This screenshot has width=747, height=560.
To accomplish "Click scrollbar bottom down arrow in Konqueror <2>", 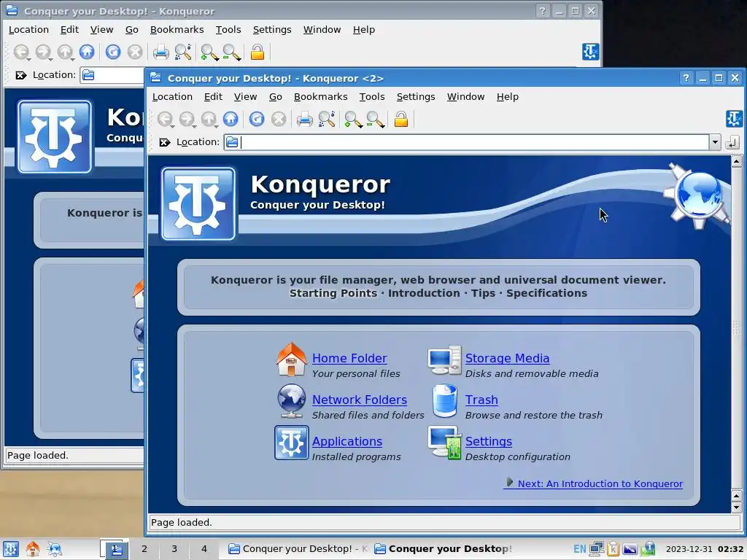I will point(736,507).
